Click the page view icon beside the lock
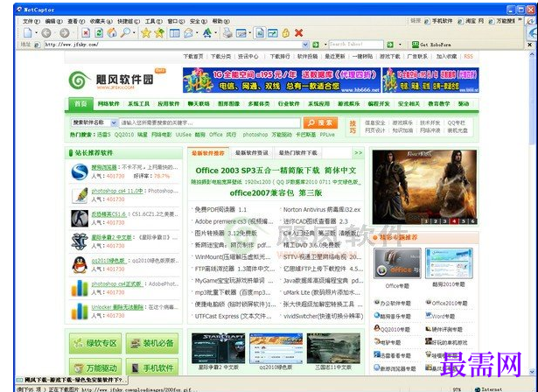Screen dimensions: 538x392 260,33
